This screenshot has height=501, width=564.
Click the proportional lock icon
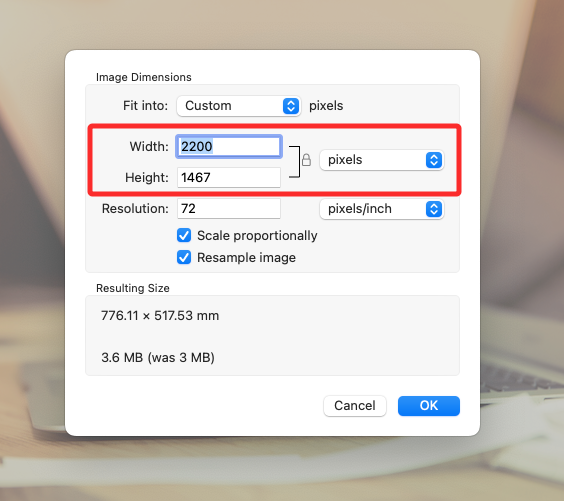pyautogui.click(x=306, y=160)
